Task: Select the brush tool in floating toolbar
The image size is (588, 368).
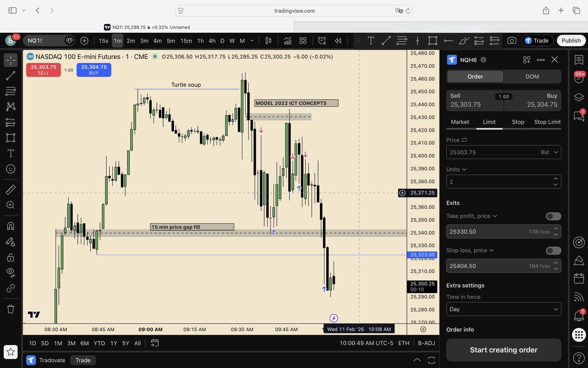Action: [x=464, y=41]
